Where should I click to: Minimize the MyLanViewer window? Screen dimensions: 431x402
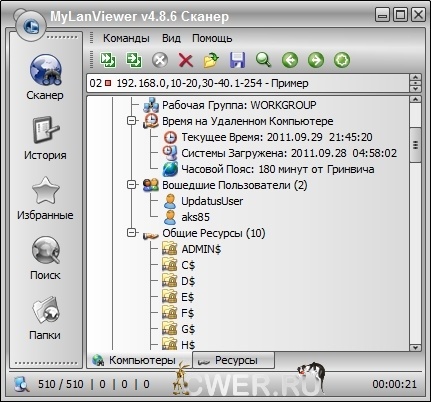383,15
